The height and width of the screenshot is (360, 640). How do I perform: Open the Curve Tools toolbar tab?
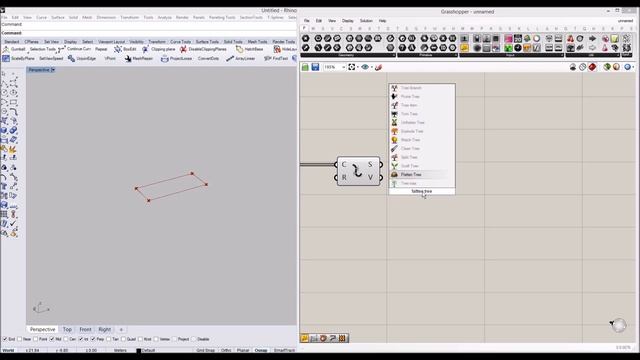(x=180, y=42)
